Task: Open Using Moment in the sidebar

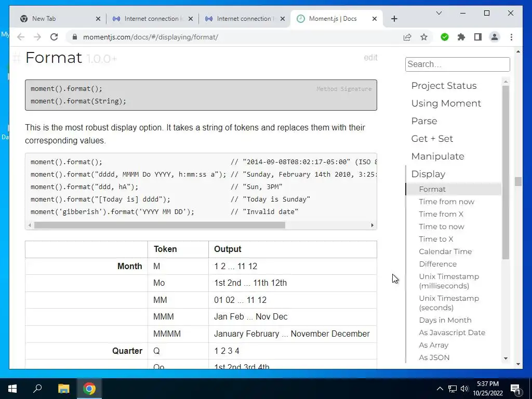Action: 446,103
